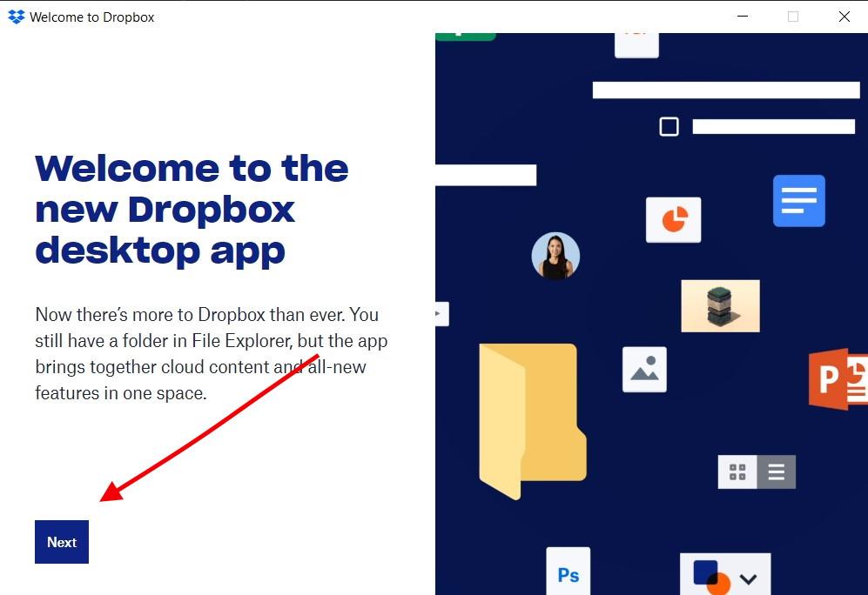Click the image placeholder mountain icon
Viewport: 868px width, 595px height.
644,370
